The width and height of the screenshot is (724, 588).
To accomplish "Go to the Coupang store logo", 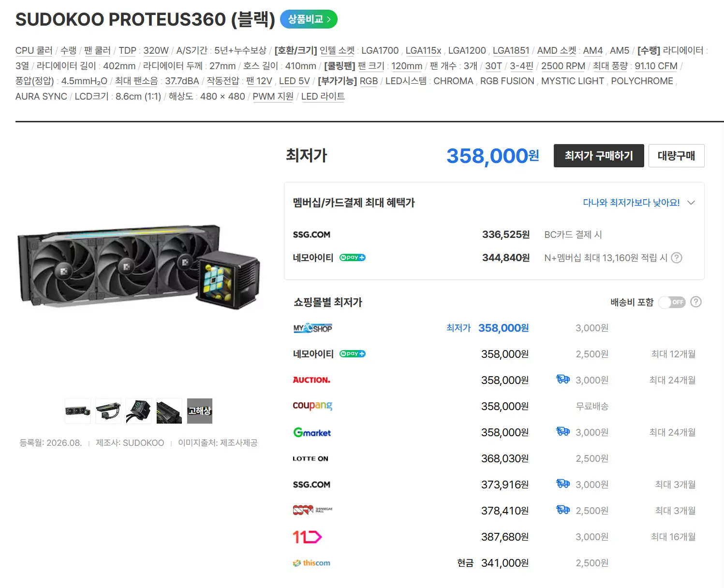I will coord(312,406).
